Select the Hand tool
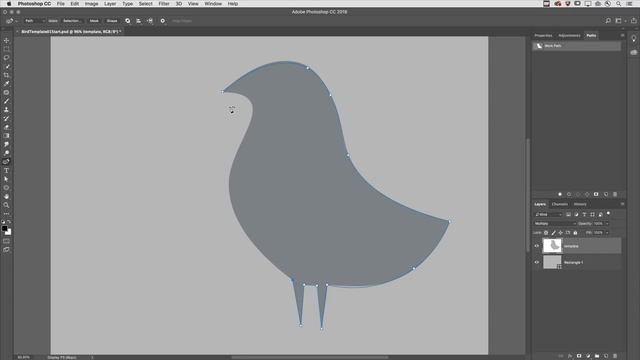The height and width of the screenshot is (360, 640). (x=6, y=196)
